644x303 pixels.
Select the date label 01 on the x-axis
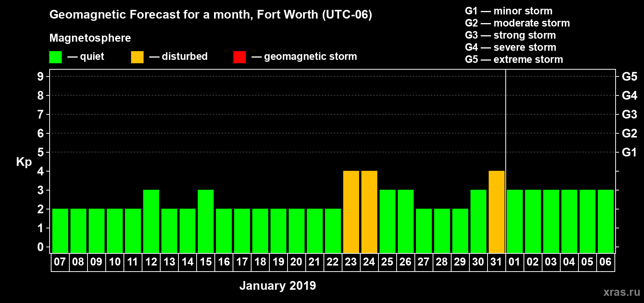[x=514, y=262]
